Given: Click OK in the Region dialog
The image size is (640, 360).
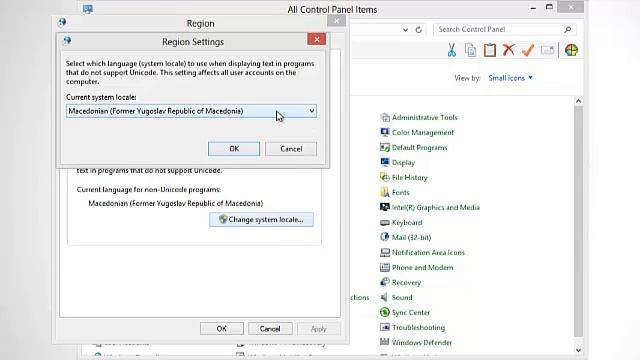Looking at the screenshot, I should 222,329.
